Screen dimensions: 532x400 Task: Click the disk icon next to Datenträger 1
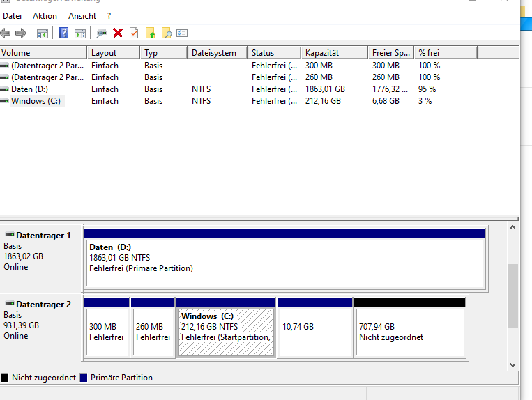(10, 234)
